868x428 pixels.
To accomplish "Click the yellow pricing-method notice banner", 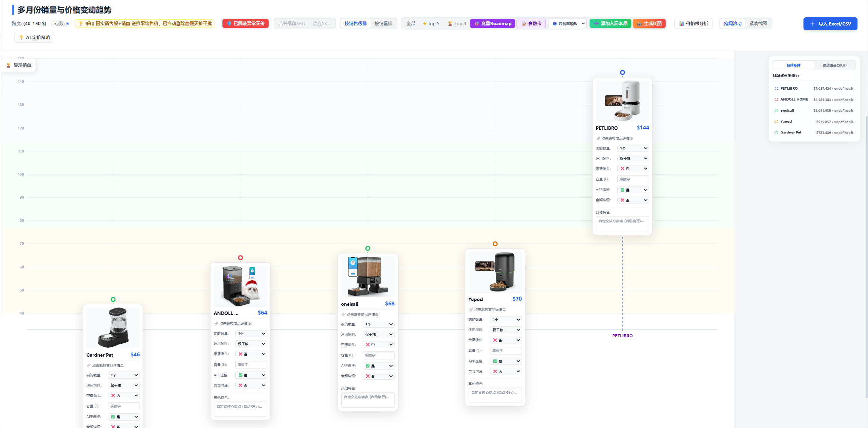I will coord(145,23).
